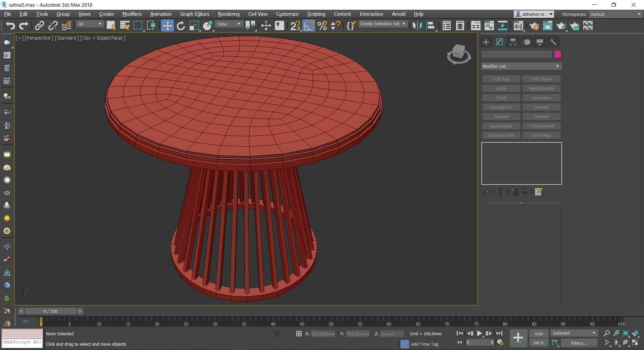Activate Select and Move tool
The image size is (644, 350).
coord(167,26)
